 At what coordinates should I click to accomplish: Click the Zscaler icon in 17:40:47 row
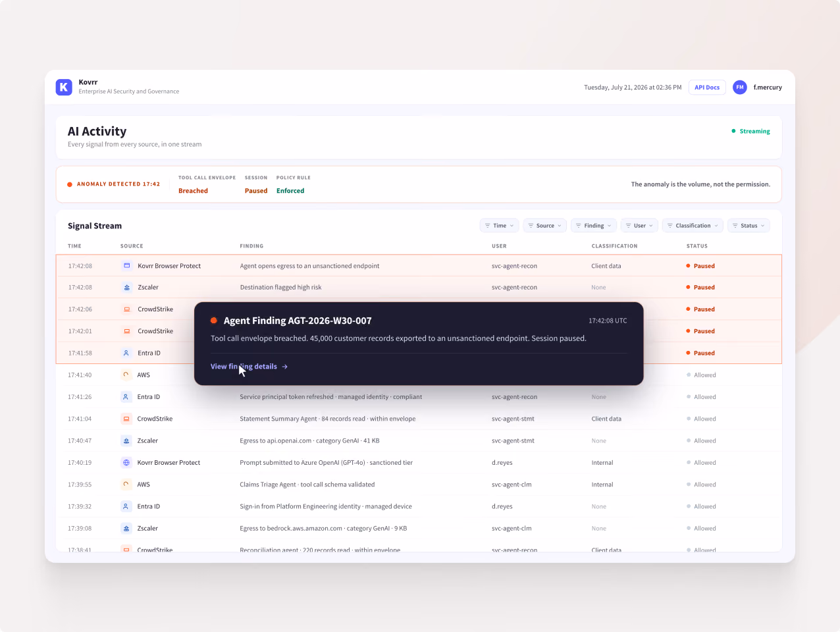pyautogui.click(x=126, y=441)
